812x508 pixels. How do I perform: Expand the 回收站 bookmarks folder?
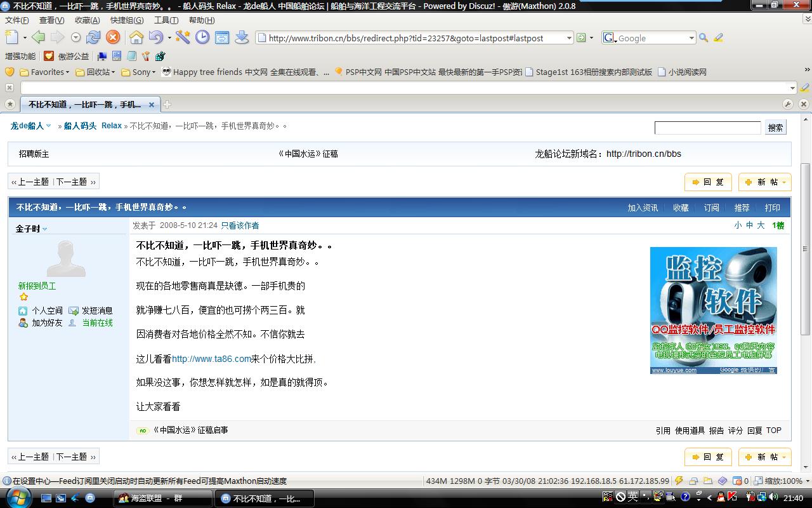[x=113, y=72]
